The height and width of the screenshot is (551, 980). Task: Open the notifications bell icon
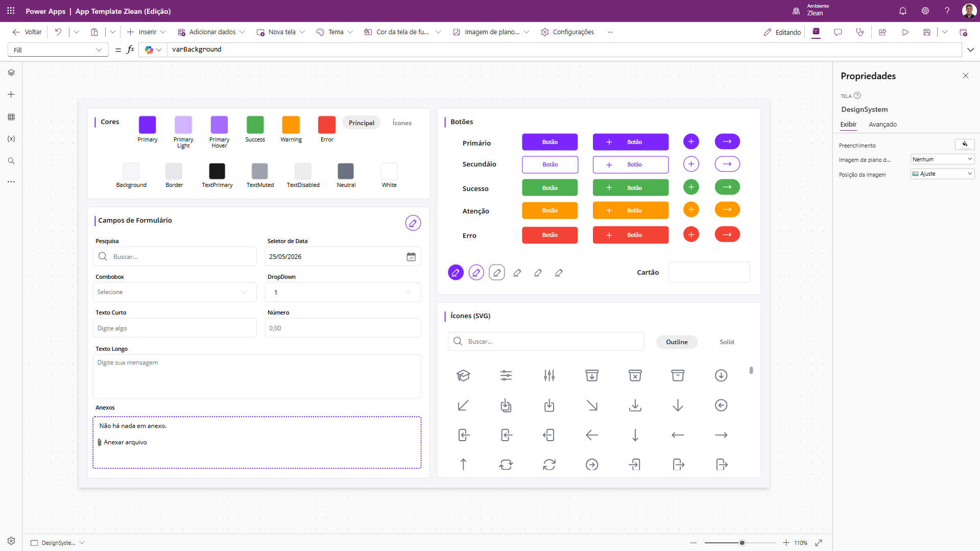(903, 11)
